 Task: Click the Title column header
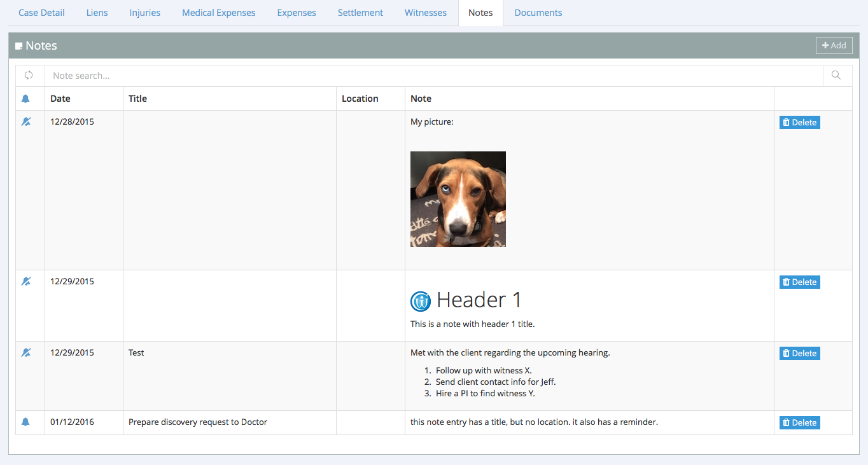[137, 99]
